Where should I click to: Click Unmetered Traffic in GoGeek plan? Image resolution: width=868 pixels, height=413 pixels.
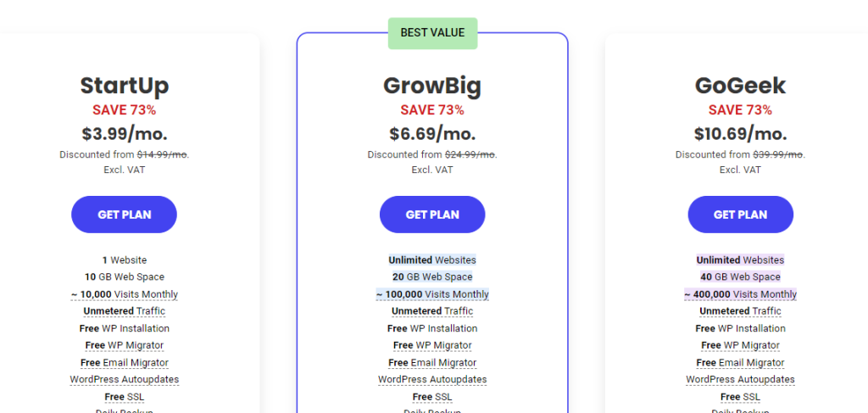(x=741, y=311)
